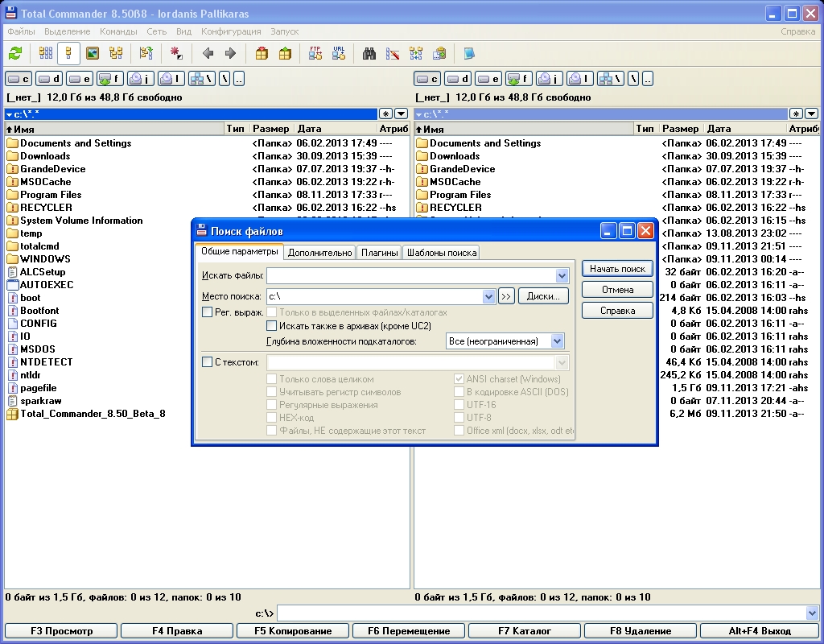The width and height of the screenshot is (824, 644).
Task: Open the 'Конфигурация' menu
Action: coord(231,31)
